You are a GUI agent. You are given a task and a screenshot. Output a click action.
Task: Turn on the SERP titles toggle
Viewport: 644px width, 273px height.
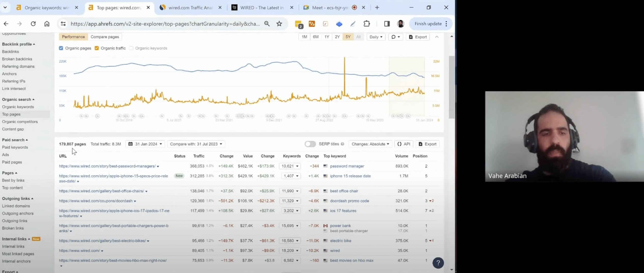click(310, 144)
